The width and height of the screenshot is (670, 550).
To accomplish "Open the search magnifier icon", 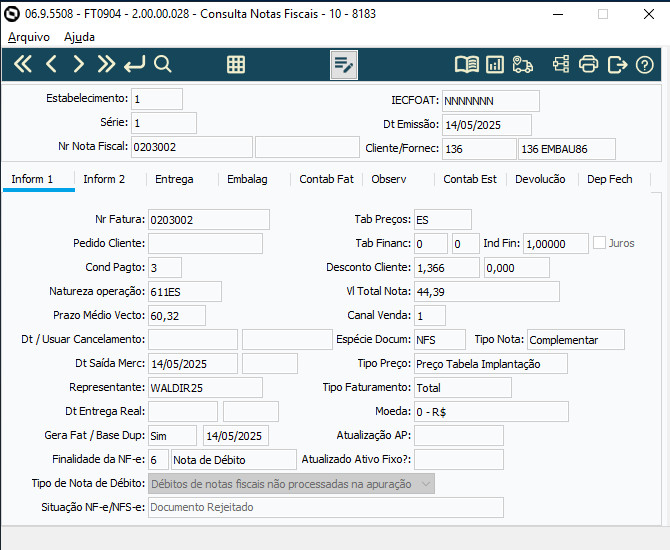I will 163,65.
